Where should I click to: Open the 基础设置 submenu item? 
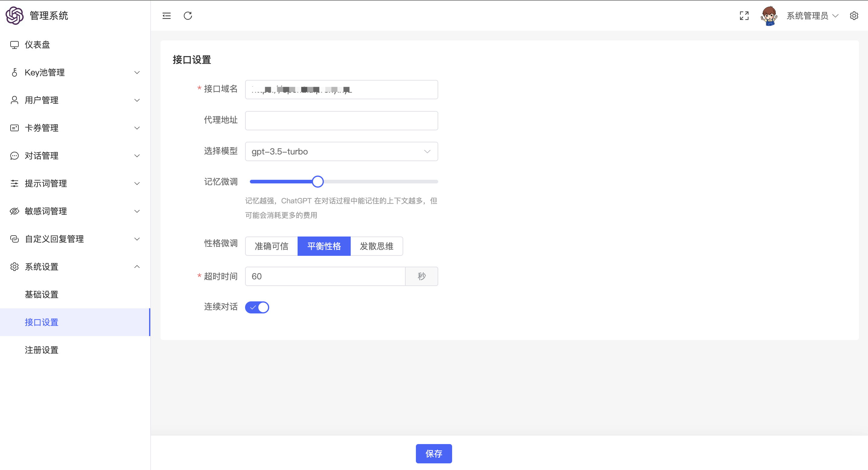75,294
